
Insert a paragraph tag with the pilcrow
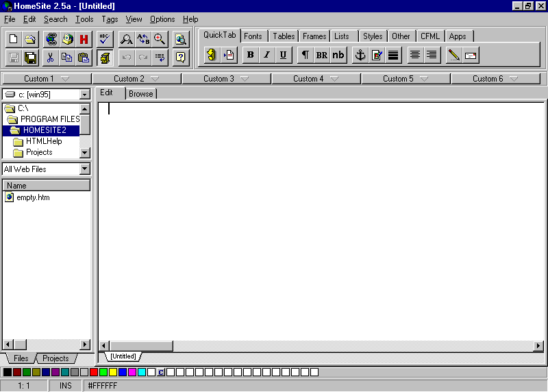305,55
